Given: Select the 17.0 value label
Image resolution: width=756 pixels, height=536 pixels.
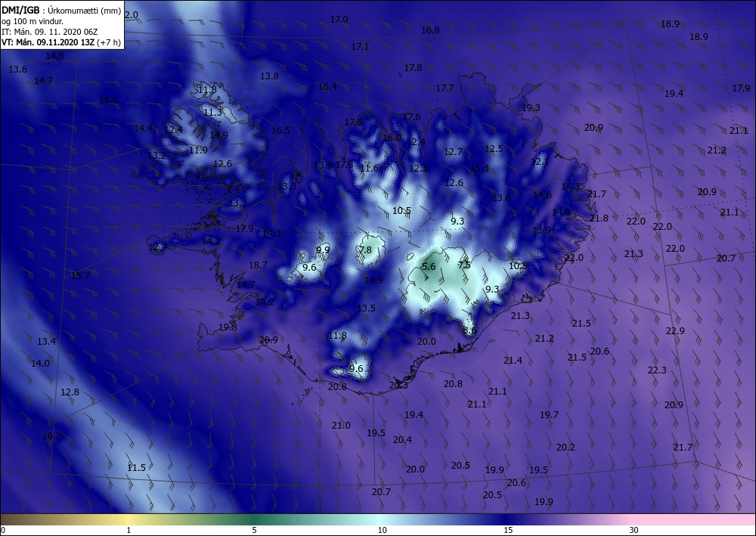Looking at the screenshot, I should [x=339, y=20].
